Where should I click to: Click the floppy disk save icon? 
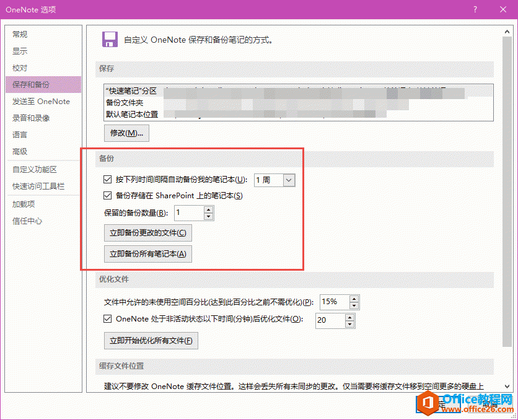110,38
